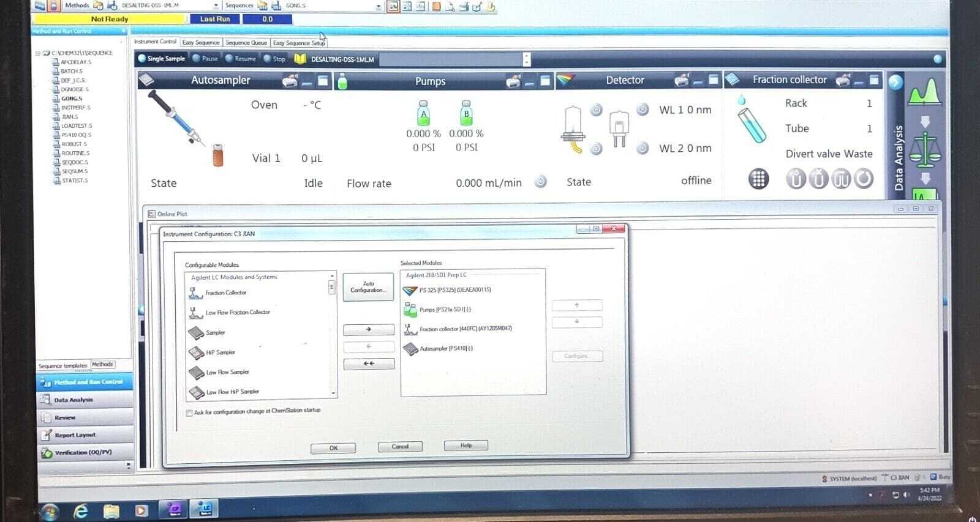Viewport: 980px width, 522px height.
Task: Collapse the C:\CHEM32\1\SEQUENCE tree node
Action: (38, 53)
